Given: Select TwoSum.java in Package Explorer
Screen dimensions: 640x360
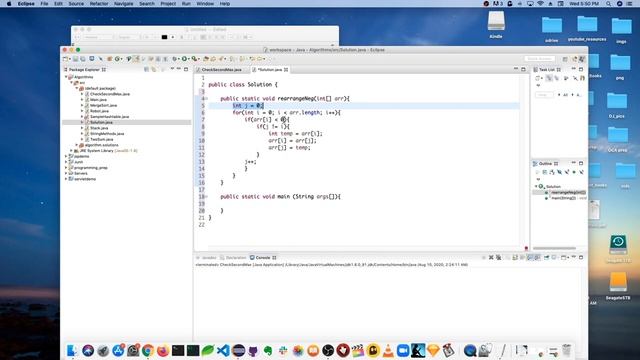Looking at the screenshot, I should 102,140.
